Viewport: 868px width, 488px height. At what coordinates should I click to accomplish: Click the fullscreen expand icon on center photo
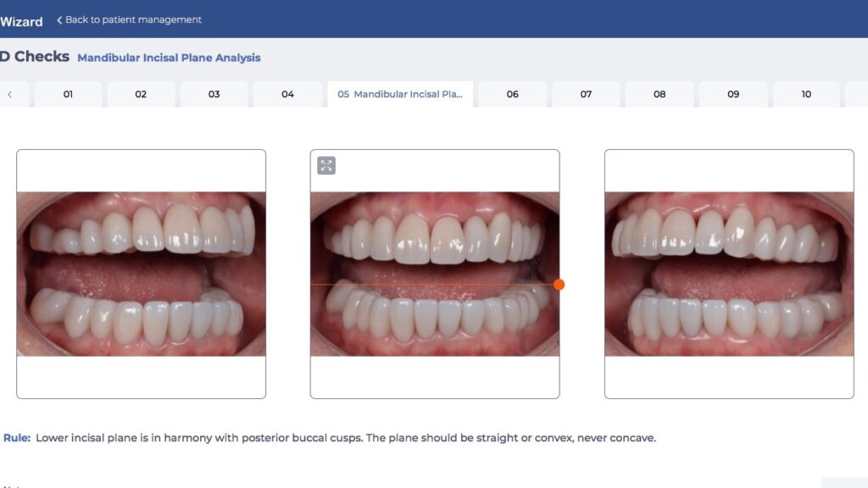[x=326, y=165]
